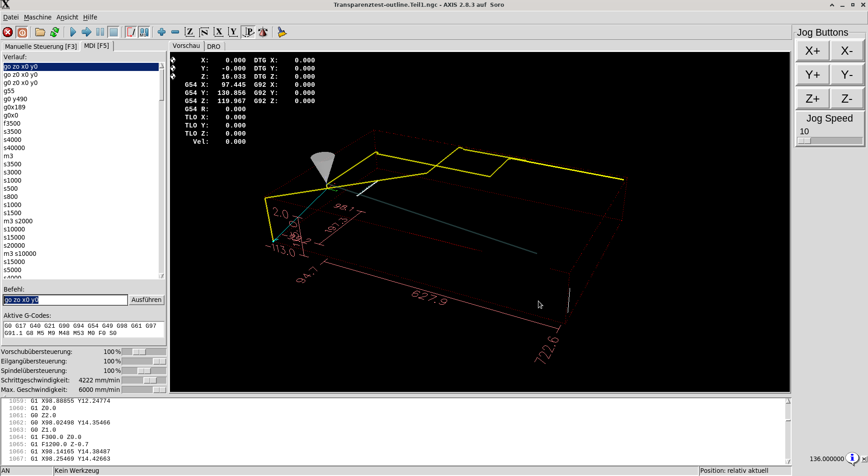This screenshot has width=868, height=476.
Task: Zoom in on the preview
Action: [x=161, y=32]
